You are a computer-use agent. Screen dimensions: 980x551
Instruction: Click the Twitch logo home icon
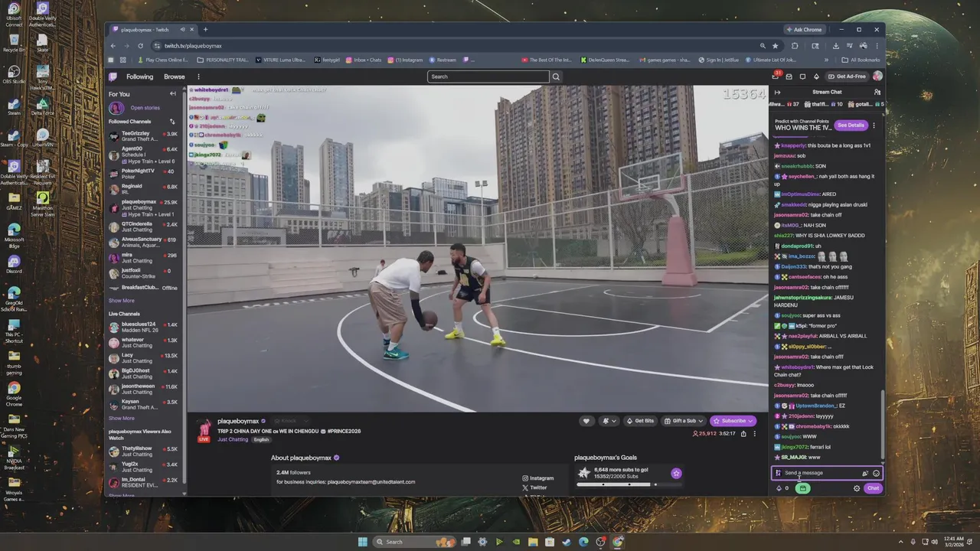pyautogui.click(x=113, y=77)
